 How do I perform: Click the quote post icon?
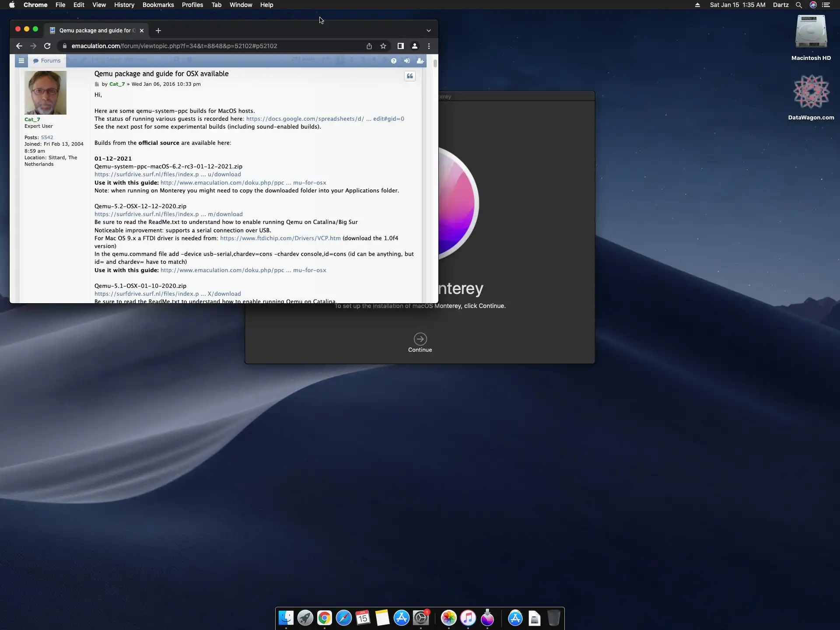[409, 76]
